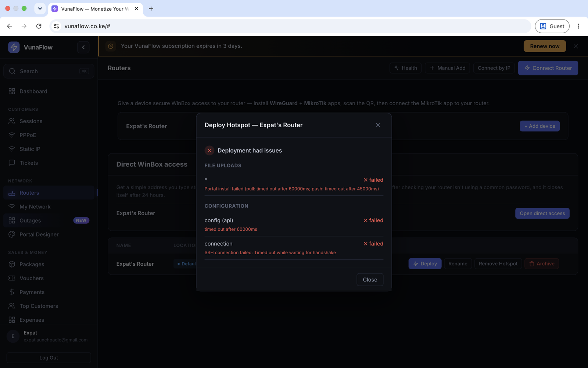
Task: Open Vouchers page
Action: click(x=49, y=278)
